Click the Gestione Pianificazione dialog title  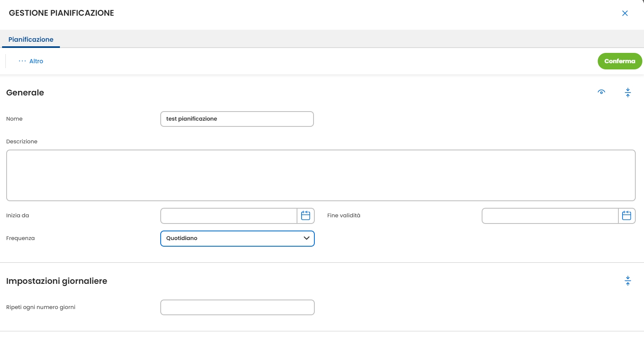click(x=62, y=13)
